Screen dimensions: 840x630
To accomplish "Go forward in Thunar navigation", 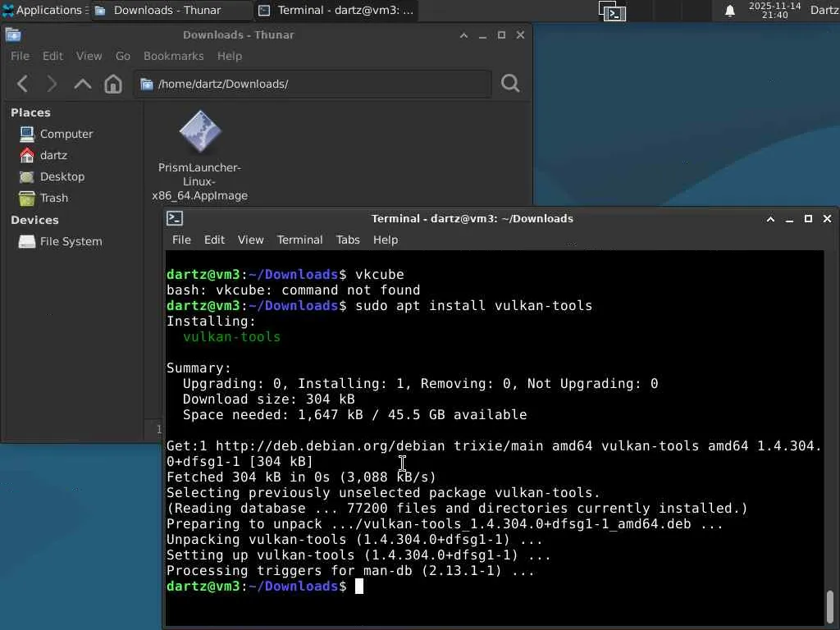I will 52,84.
